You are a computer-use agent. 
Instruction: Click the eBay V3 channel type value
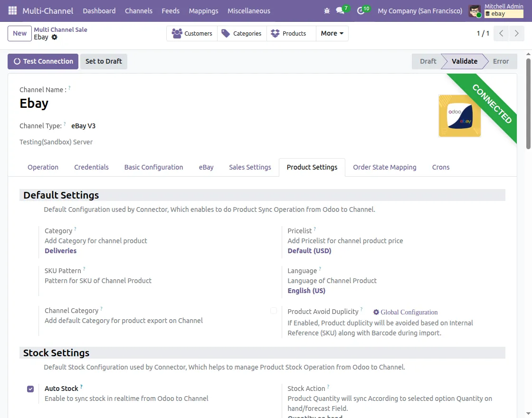pyautogui.click(x=83, y=126)
